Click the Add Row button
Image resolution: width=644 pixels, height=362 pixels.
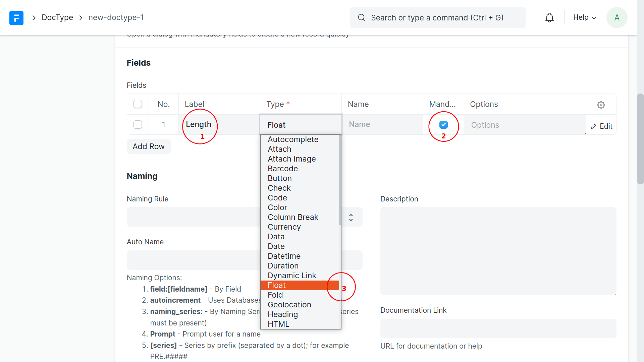tap(149, 146)
